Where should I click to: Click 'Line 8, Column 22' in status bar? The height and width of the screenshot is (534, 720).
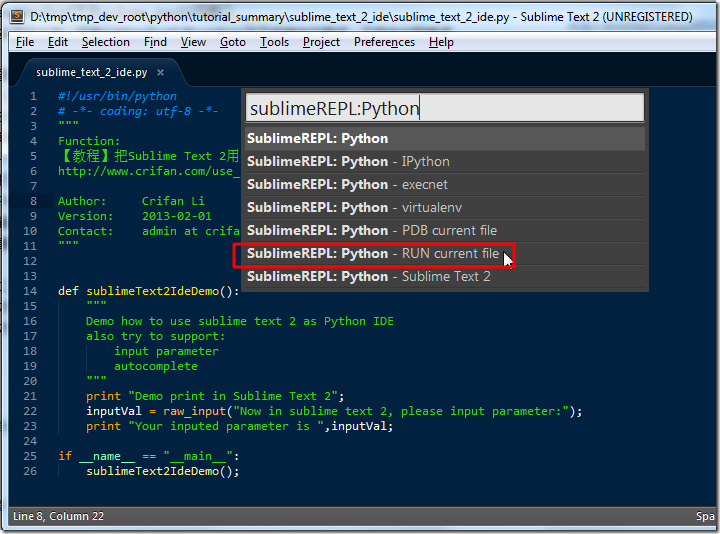pyautogui.click(x=58, y=516)
